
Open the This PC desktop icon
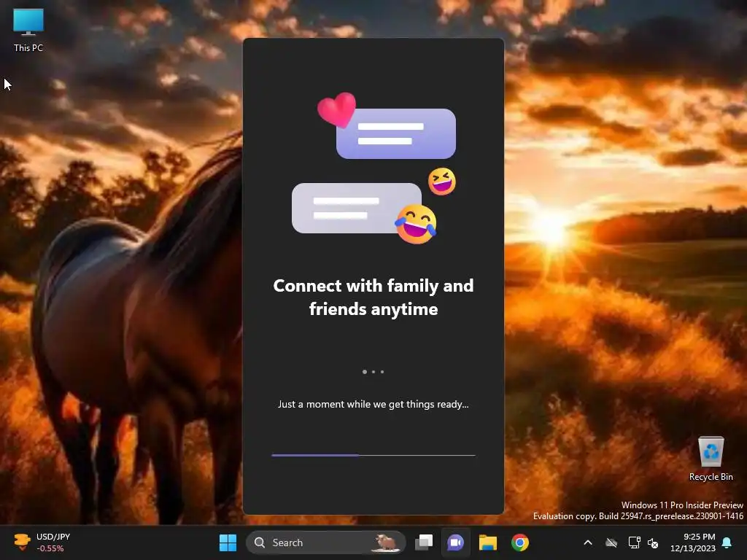point(28,30)
